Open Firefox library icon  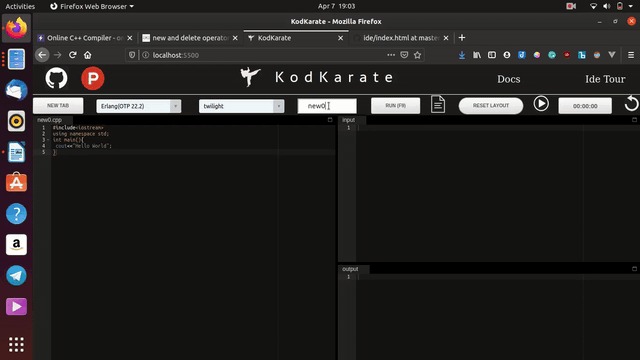[477, 55]
